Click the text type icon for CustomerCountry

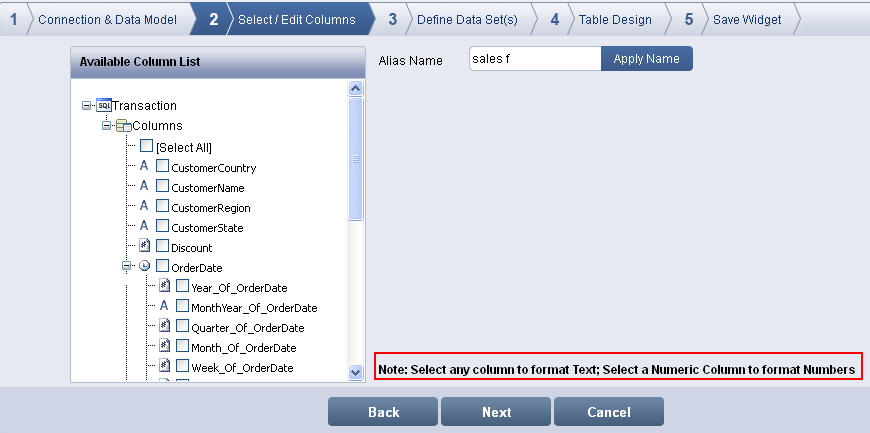point(144,167)
